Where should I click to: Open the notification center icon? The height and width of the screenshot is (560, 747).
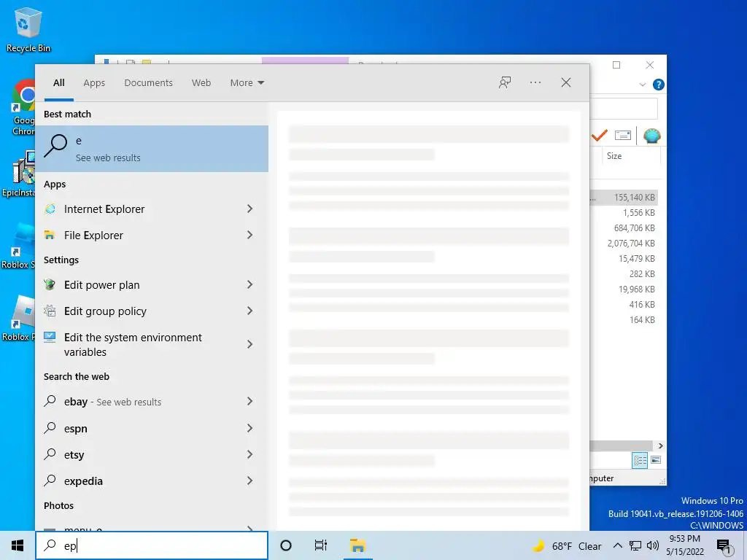pos(724,546)
